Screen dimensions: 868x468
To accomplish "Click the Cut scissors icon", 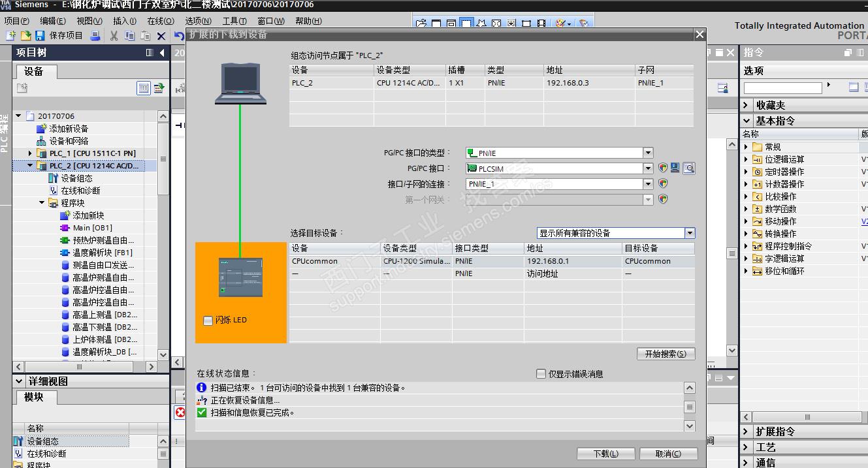I will [x=114, y=36].
